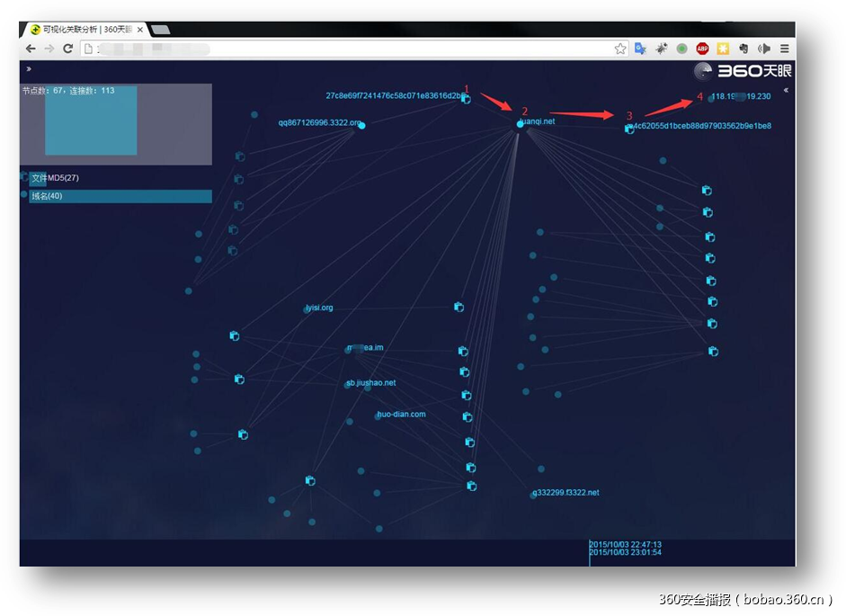Collapse left panel with double-chevron
This screenshot has width=846, height=616.
click(29, 68)
